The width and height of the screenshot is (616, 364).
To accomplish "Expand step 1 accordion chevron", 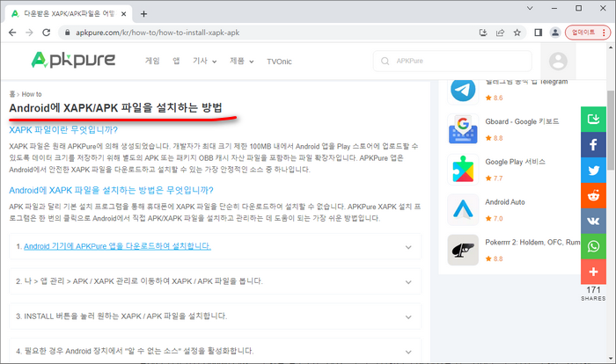I will pos(408,247).
